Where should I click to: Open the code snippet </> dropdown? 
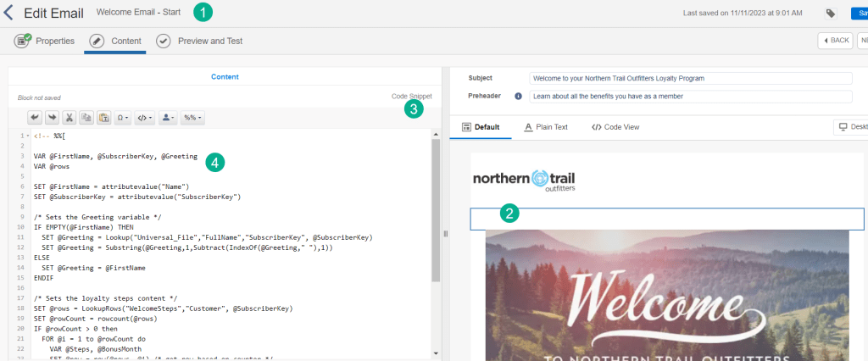[145, 118]
